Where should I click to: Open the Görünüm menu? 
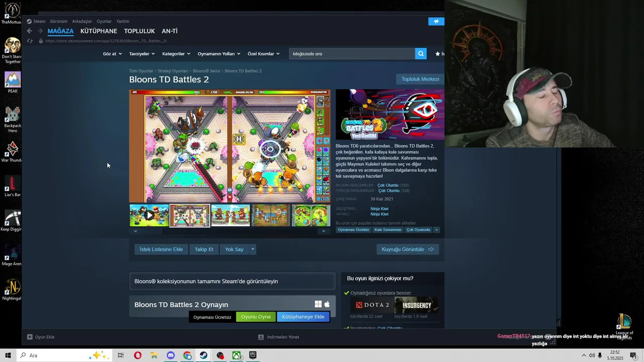pos(58,21)
